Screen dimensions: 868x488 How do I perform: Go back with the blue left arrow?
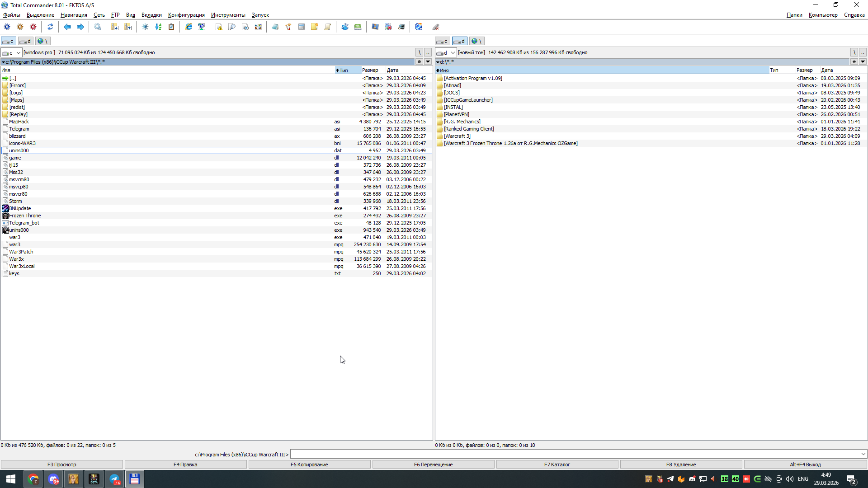(67, 27)
